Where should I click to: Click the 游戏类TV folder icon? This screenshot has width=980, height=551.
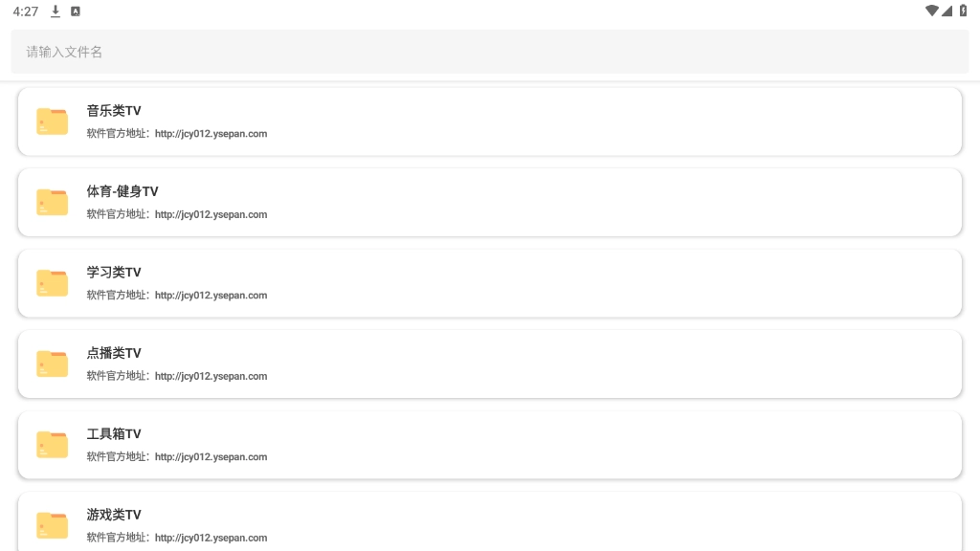[x=53, y=525]
